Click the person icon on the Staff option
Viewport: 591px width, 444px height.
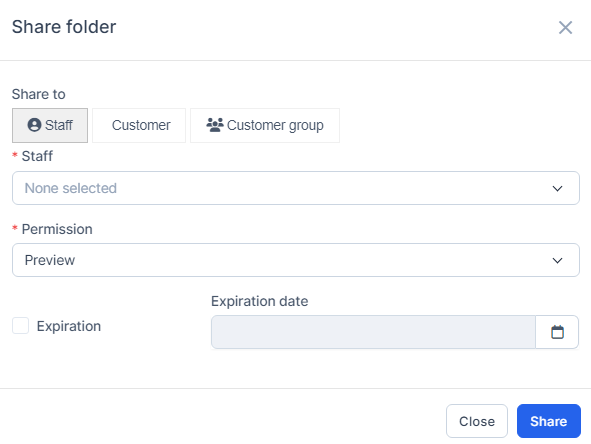[34, 125]
